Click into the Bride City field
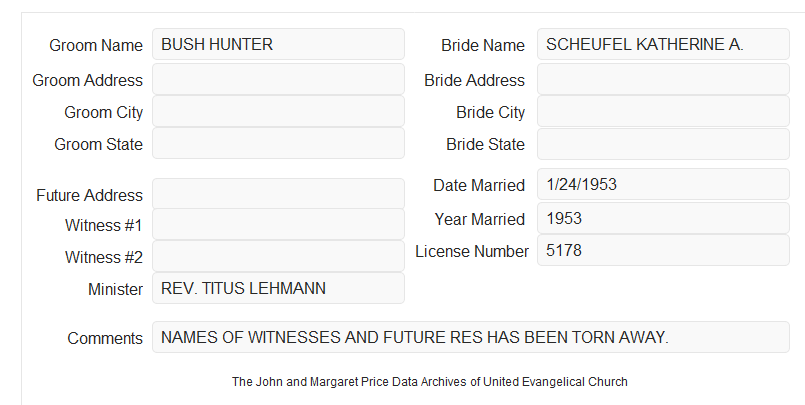Viewport: 805px width, 405px height. [663, 111]
